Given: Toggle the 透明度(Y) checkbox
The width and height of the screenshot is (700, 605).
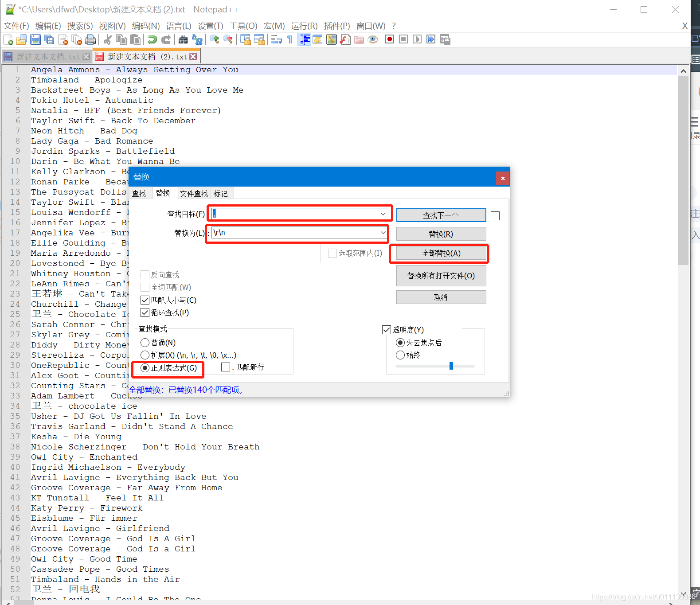Looking at the screenshot, I should tap(387, 330).
